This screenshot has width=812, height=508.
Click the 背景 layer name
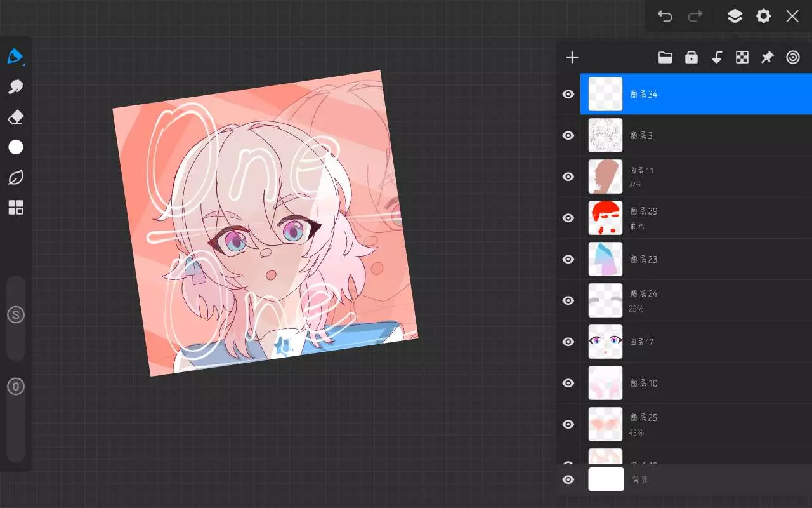tap(639, 479)
